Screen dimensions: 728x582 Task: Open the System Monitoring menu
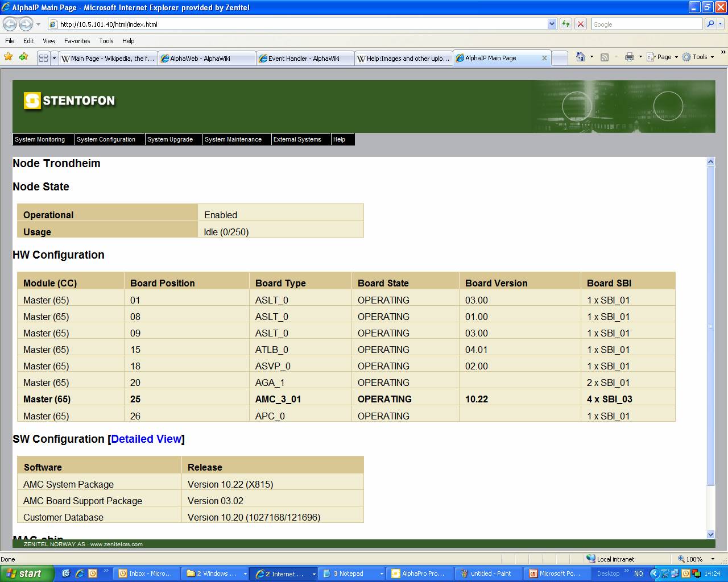click(x=40, y=139)
